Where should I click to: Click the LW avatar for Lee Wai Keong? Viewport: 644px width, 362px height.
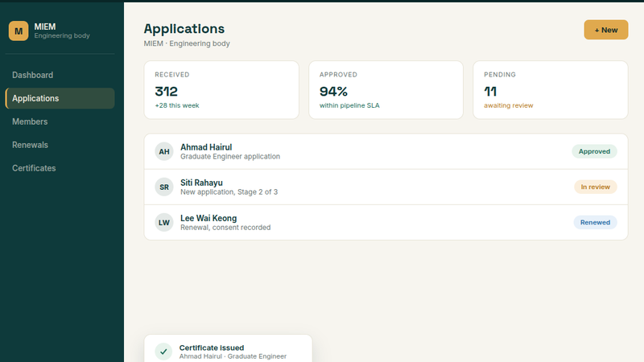click(x=164, y=223)
